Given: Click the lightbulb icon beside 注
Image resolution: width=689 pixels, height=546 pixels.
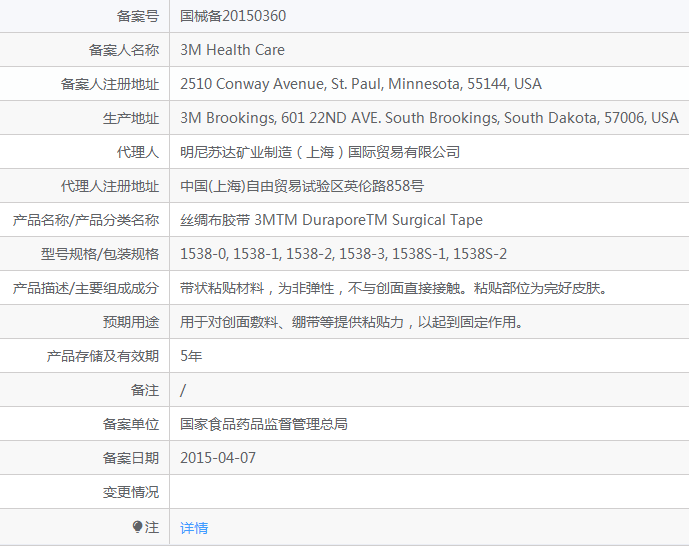Looking at the screenshot, I should (138, 527).
